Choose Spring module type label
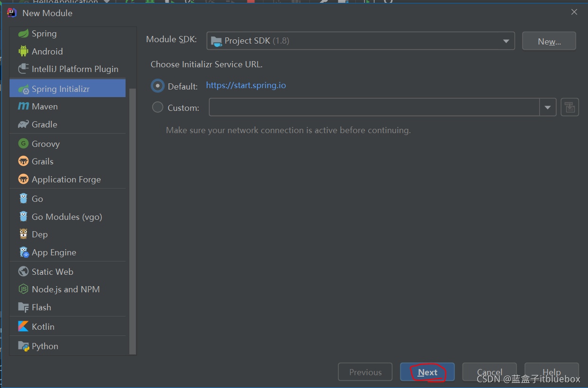588x388 pixels. [x=44, y=34]
